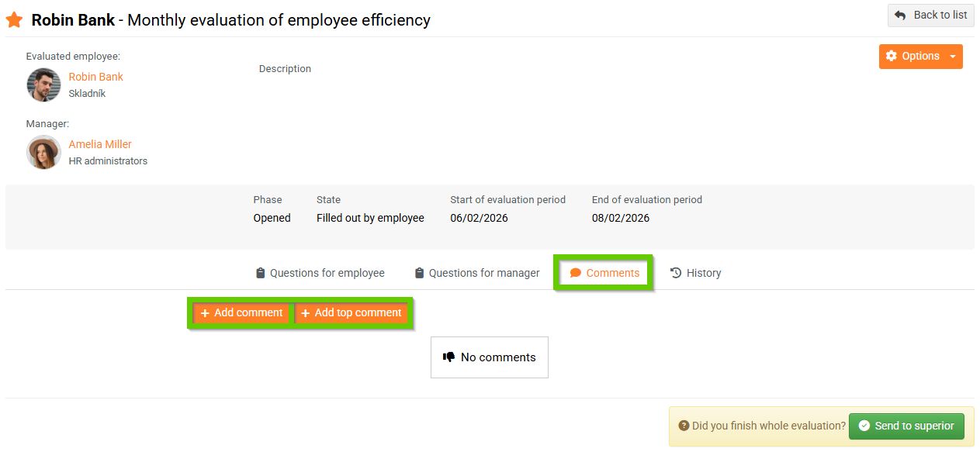
Task: Click Robin Bank's avatar photo
Action: point(43,85)
